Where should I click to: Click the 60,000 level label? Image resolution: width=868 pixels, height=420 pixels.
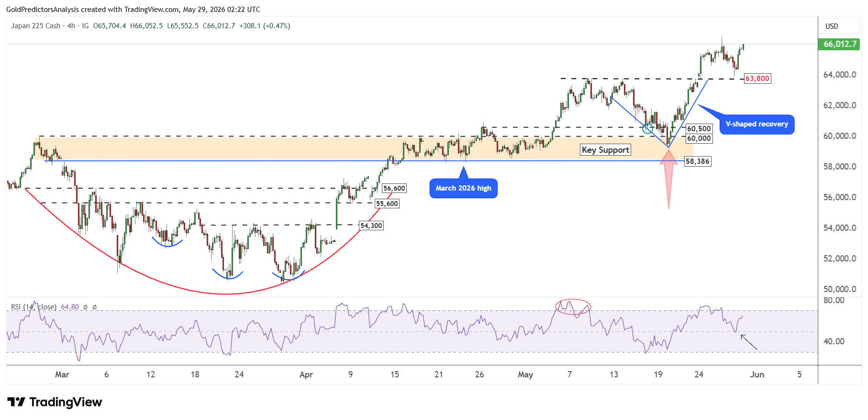(699, 138)
